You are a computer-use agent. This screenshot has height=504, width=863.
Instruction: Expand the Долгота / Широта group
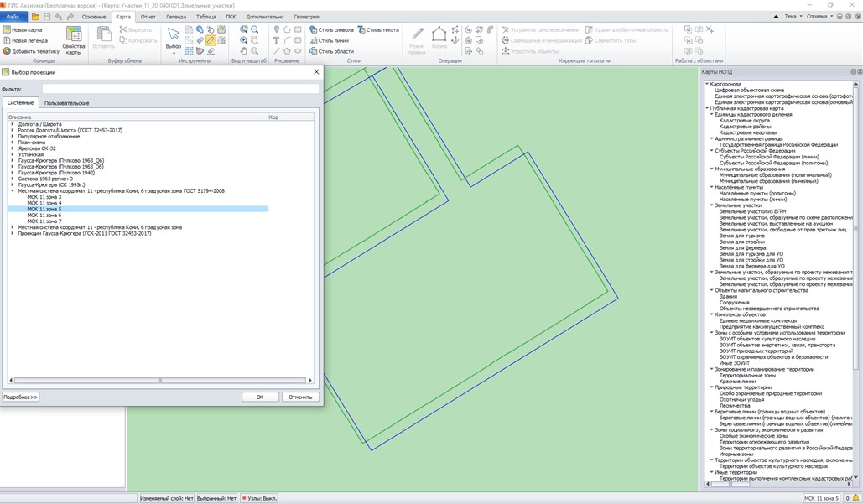(13, 124)
